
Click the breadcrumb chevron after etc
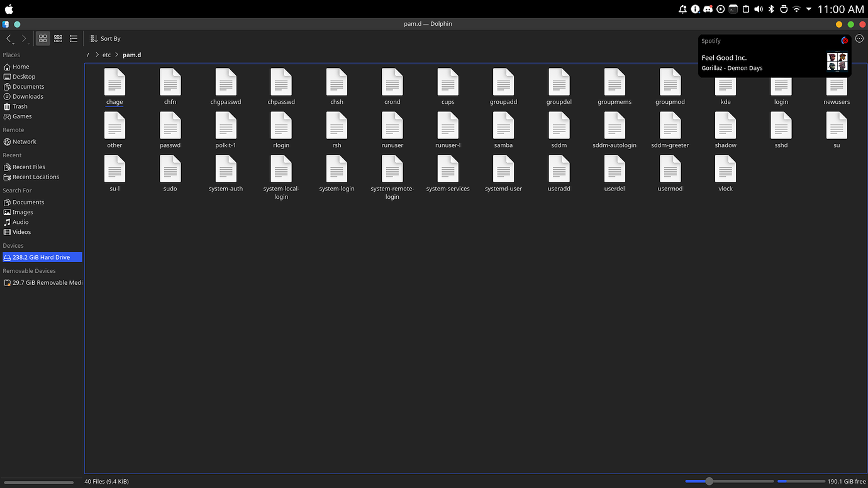click(x=116, y=55)
